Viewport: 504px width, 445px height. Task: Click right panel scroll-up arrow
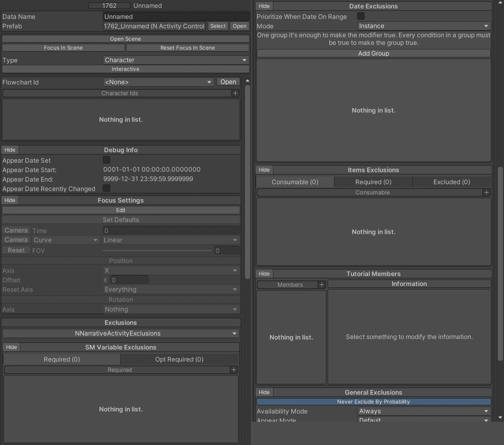click(500, 3)
